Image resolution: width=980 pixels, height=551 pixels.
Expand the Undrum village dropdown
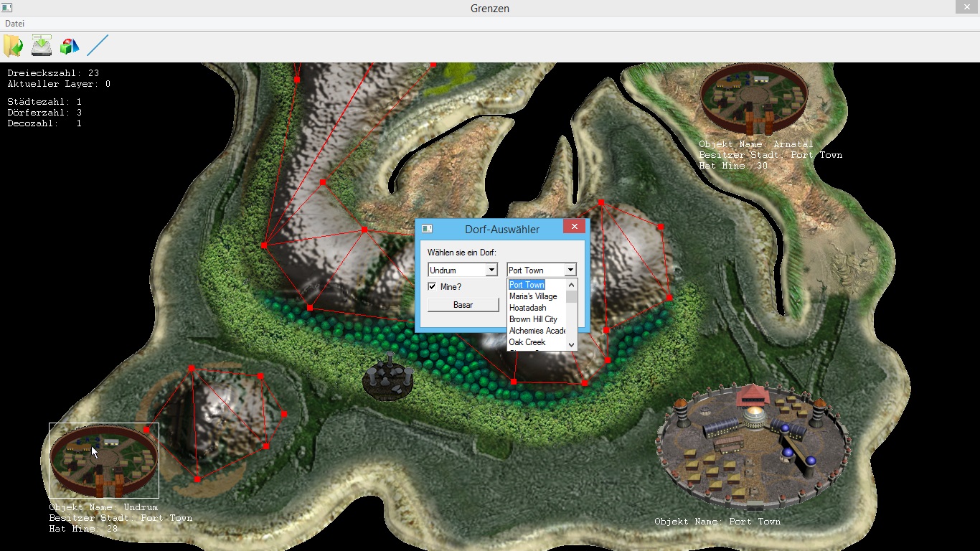[491, 270]
